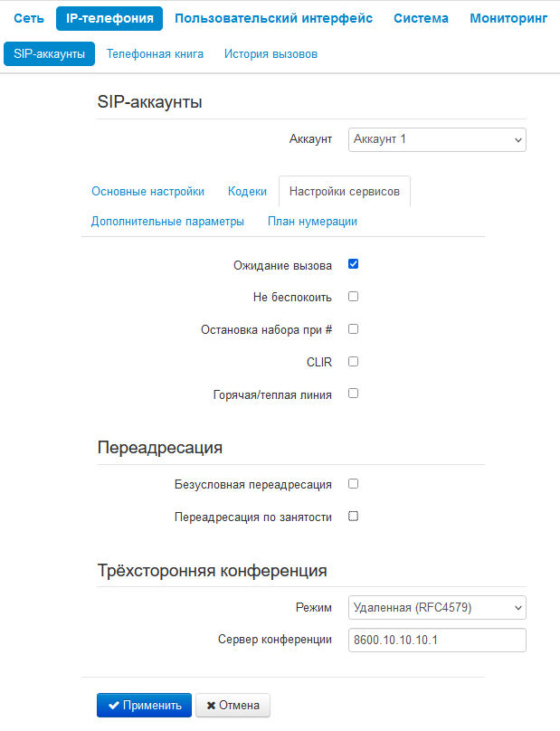
Task: Go to Пользовательский интерфейс menu
Action: pos(273,18)
